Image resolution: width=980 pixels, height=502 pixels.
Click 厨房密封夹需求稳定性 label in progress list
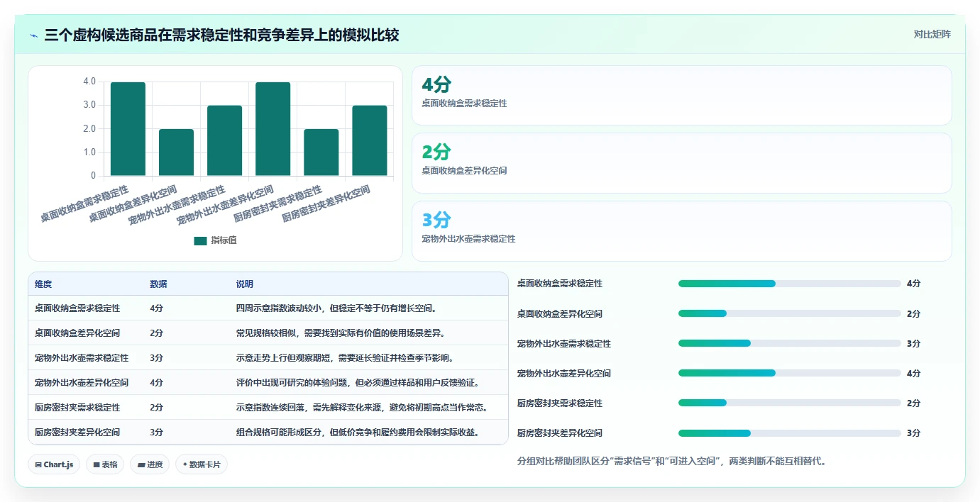click(x=559, y=403)
